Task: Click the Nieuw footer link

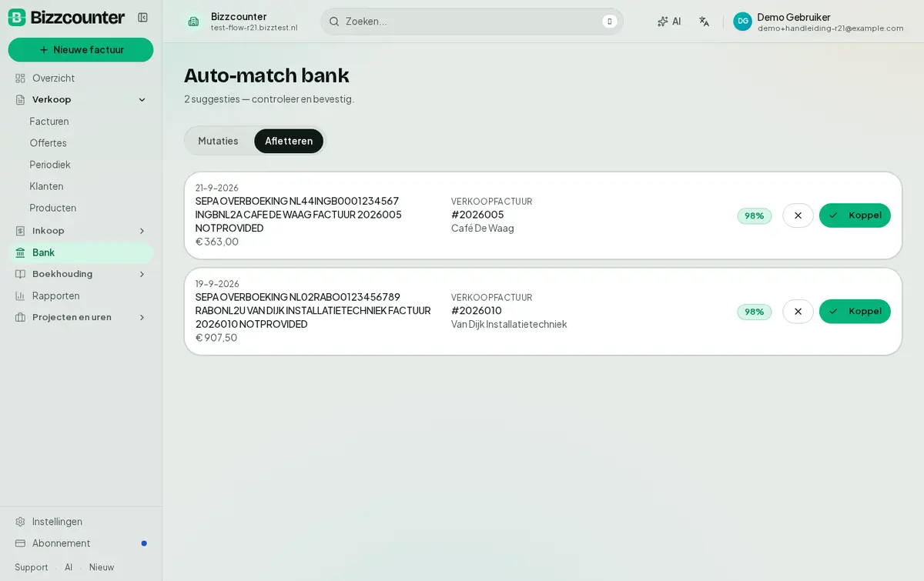Action: pos(102,567)
